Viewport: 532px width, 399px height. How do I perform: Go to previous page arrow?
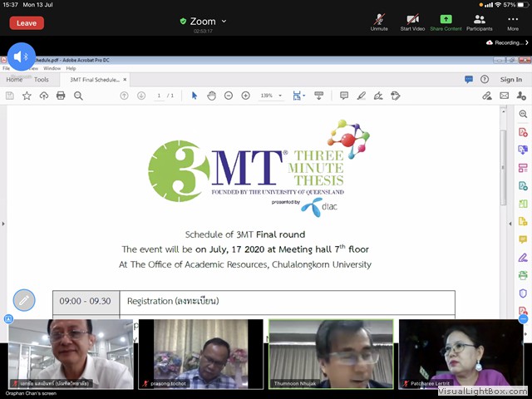(124, 96)
